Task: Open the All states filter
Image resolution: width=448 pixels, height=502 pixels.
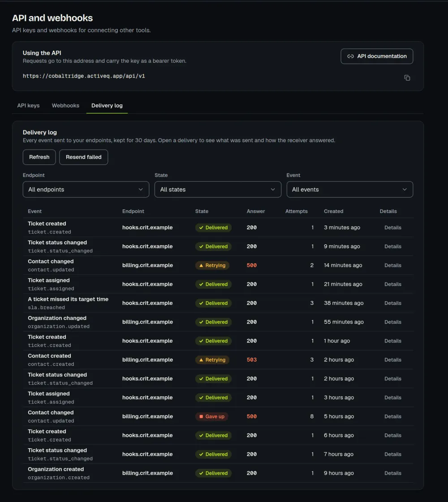Action: click(218, 190)
